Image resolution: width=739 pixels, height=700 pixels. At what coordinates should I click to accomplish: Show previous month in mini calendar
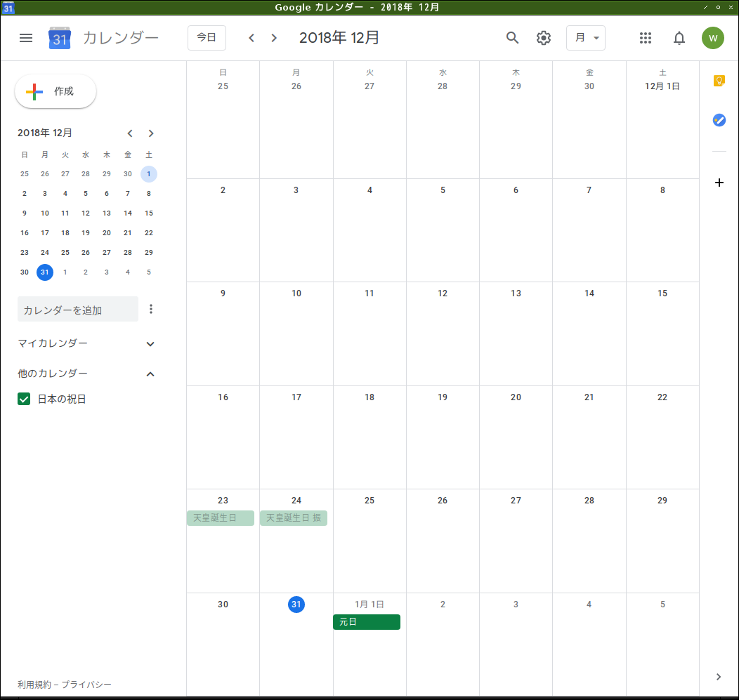coord(130,133)
